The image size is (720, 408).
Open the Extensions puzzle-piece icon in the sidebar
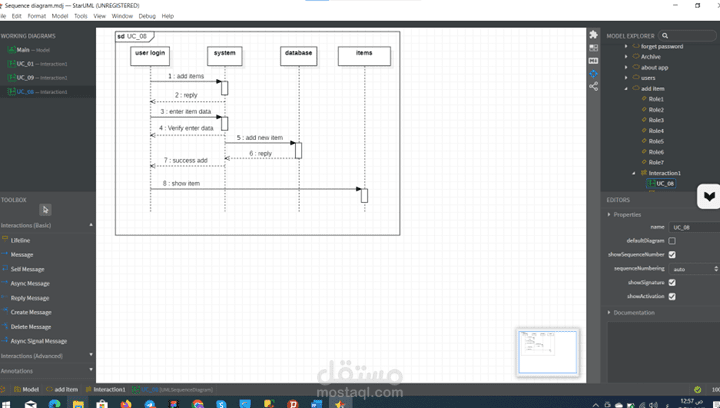(x=593, y=35)
